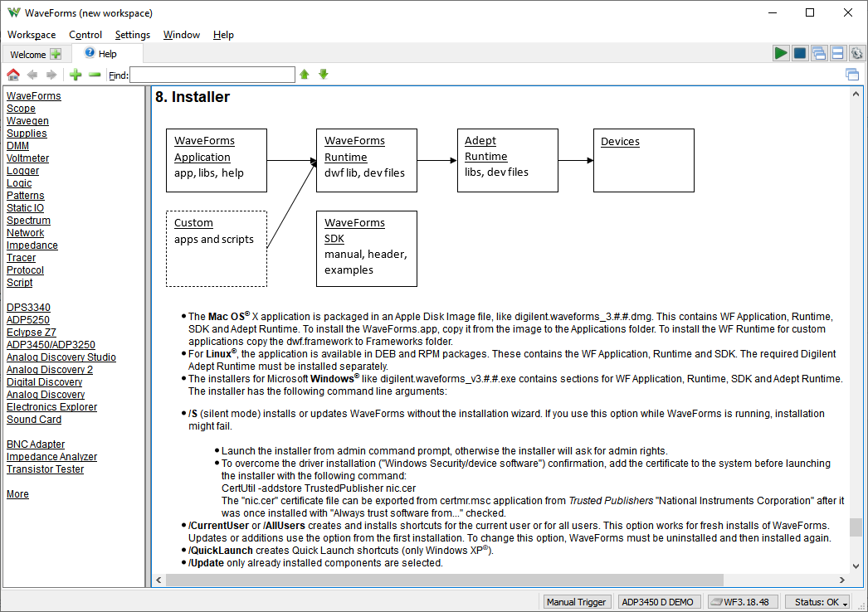Click the Home icon in help toolbar
Image resolution: width=868 pixels, height=612 pixels.
tap(12, 75)
